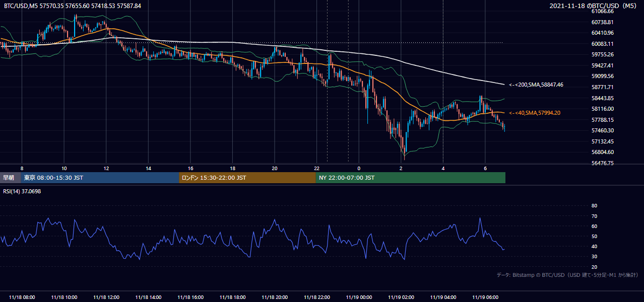Click the 11/19 06:00 time label

click(x=485, y=297)
